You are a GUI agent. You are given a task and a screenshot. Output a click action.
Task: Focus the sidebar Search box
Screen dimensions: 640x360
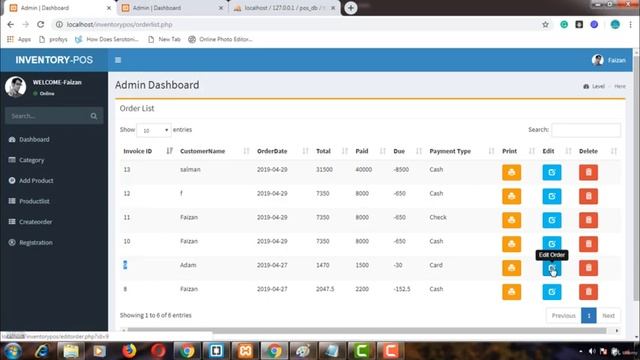click(x=47, y=116)
